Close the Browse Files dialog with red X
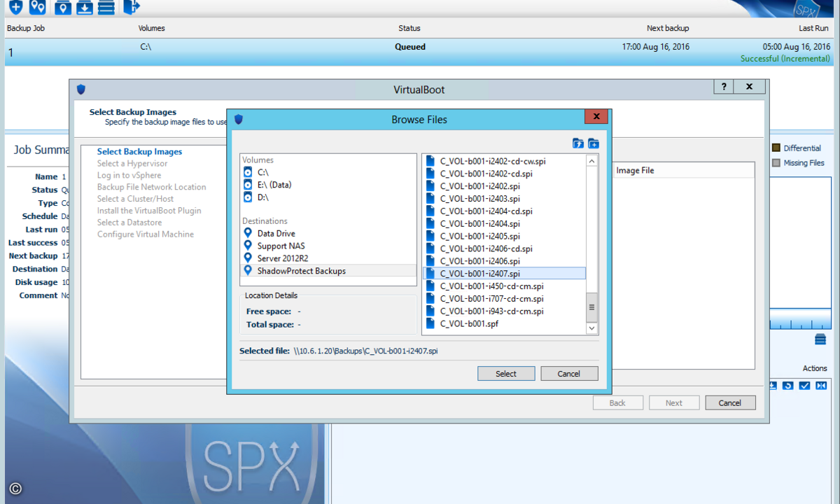This screenshot has height=504, width=840. pyautogui.click(x=596, y=117)
